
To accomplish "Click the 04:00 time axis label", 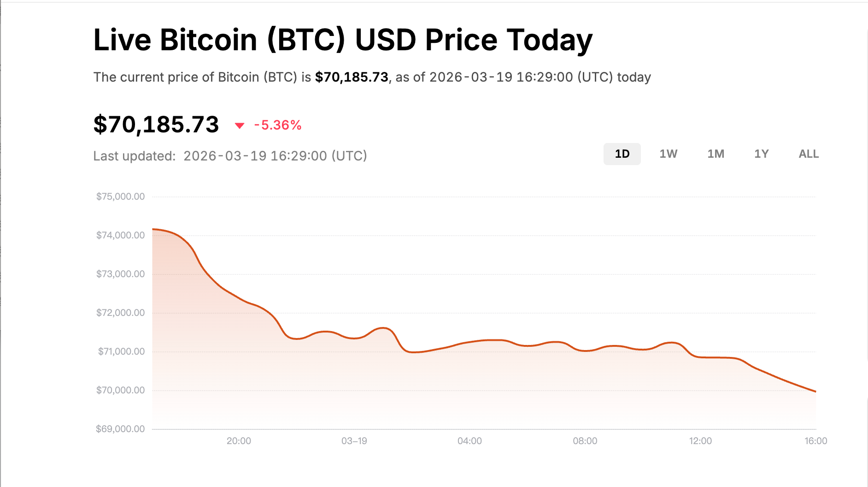I will [469, 441].
